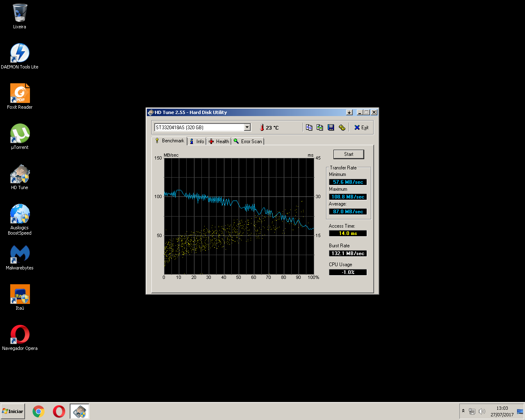Expand the ST3320418AS drive dropdown

coord(247,127)
